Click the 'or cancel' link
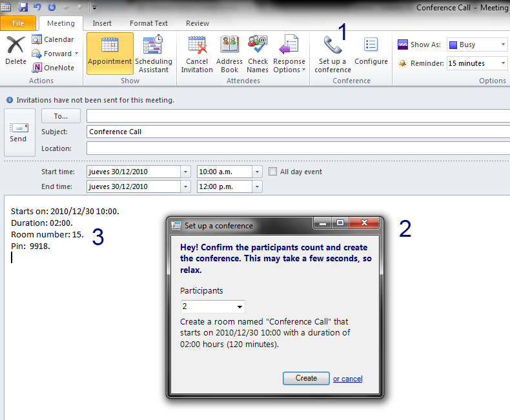510x420 pixels. coord(347,379)
